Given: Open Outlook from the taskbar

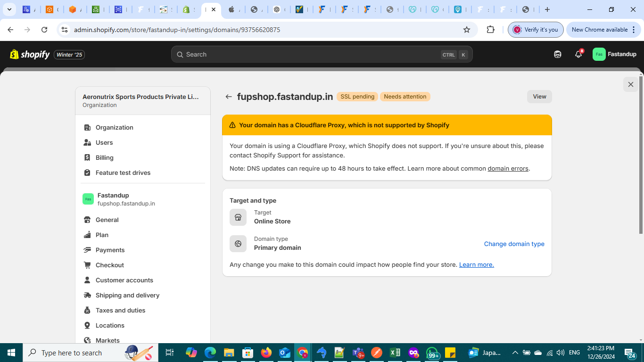Looking at the screenshot, I should tap(285, 353).
